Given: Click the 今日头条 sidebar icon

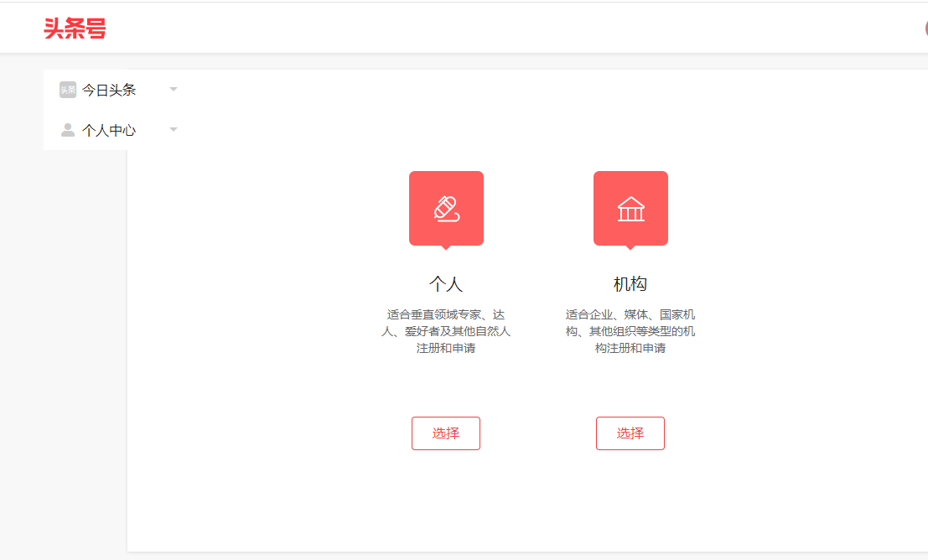Looking at the screenshot, I should pyautogui.click(x=67, y=90).
